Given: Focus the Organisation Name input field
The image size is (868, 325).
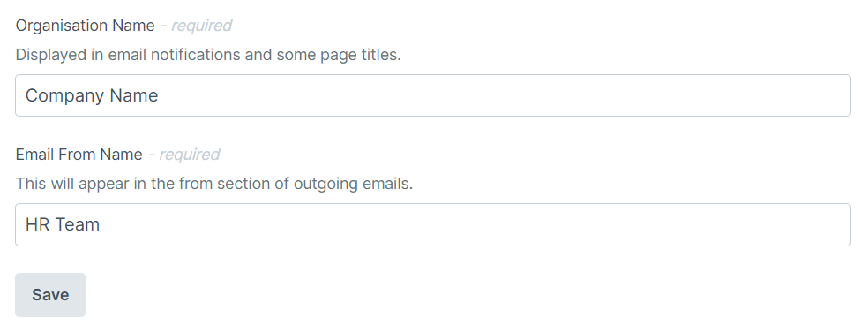Looking at the screenshot, I should point(433,95).
